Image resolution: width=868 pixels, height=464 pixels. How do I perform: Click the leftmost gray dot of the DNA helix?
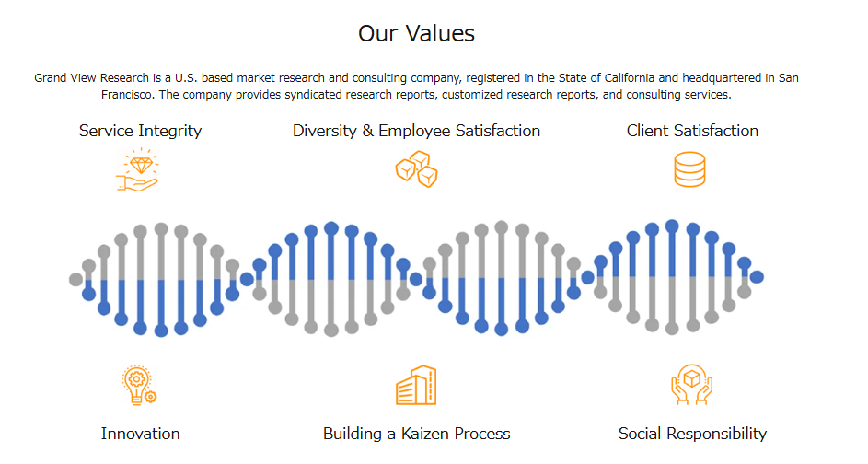(75, 279)
